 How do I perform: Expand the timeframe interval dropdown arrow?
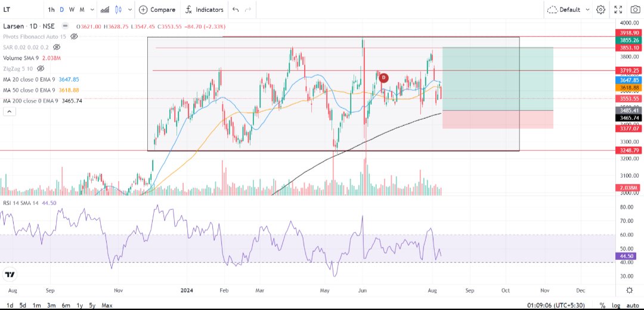click(x=92, y=10)
